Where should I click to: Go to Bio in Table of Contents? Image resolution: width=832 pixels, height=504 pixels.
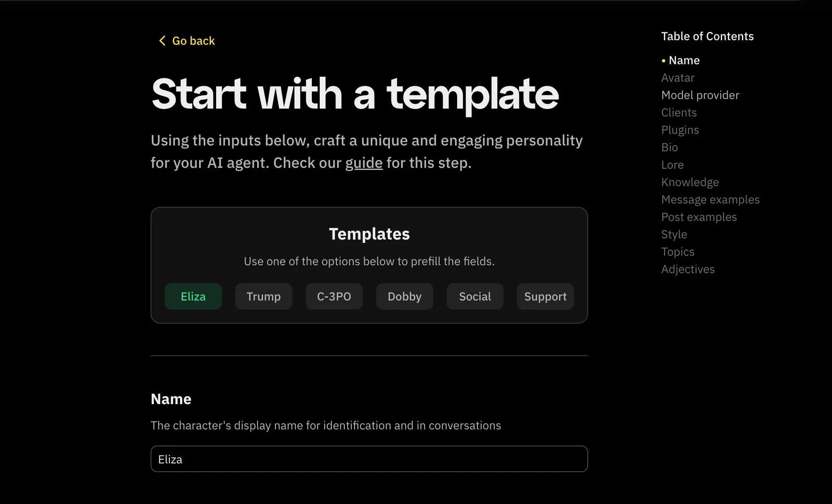669,148
